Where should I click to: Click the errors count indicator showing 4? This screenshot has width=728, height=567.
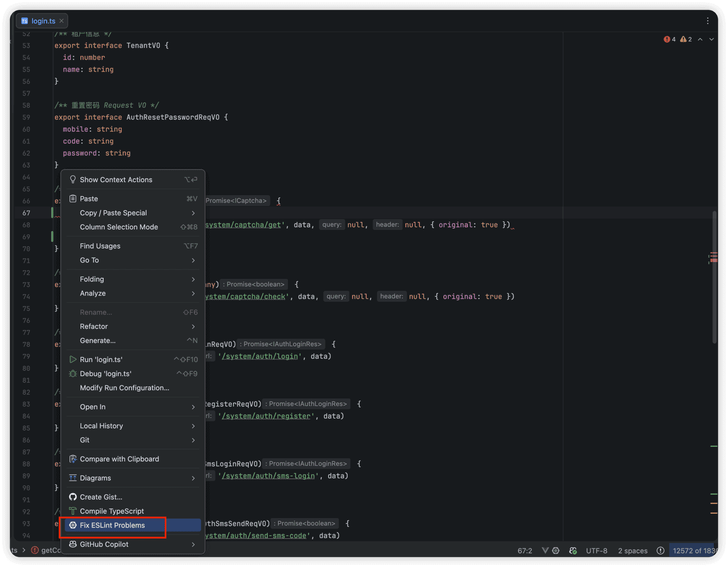click(669, 39)
